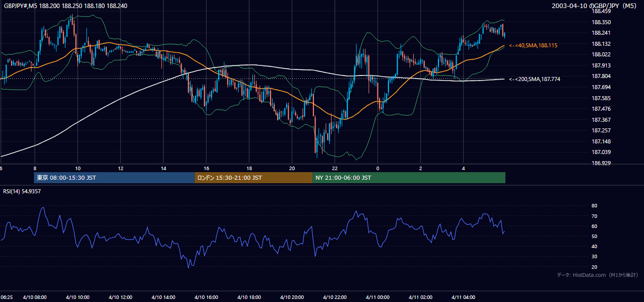Click price axis value 186.929

[601, 163]
